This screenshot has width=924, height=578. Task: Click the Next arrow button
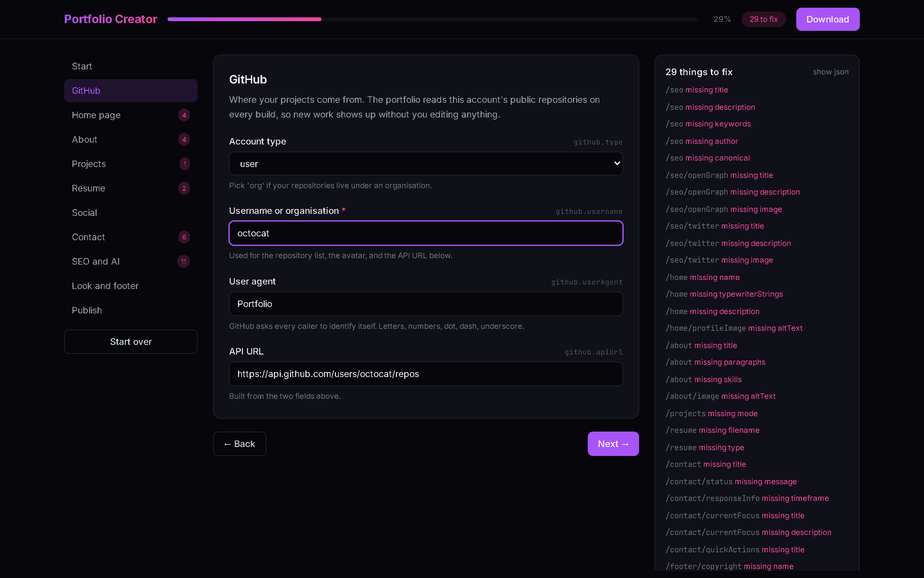[613, 444]
